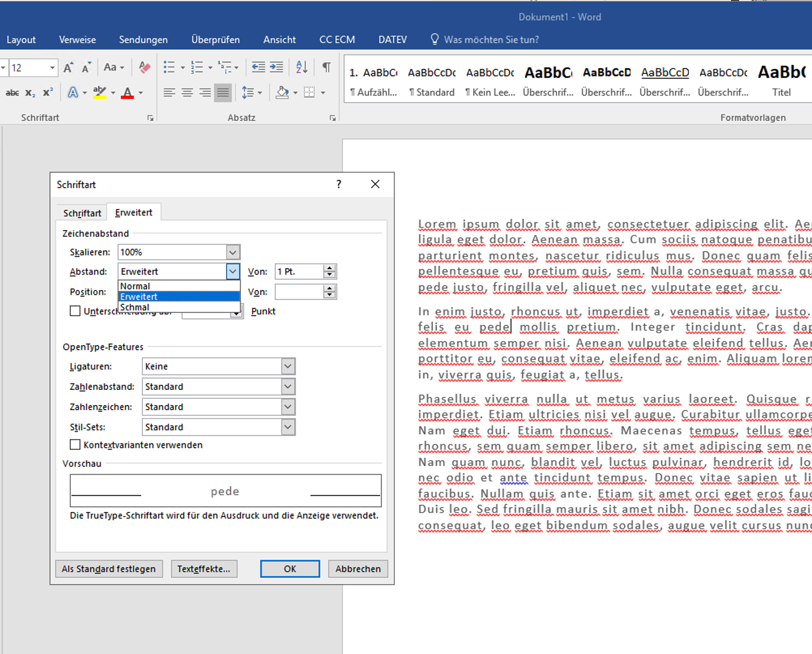Expand the Ligaturen dropdown
This screenshot has height=654, width=812.
tap(288, 366)
